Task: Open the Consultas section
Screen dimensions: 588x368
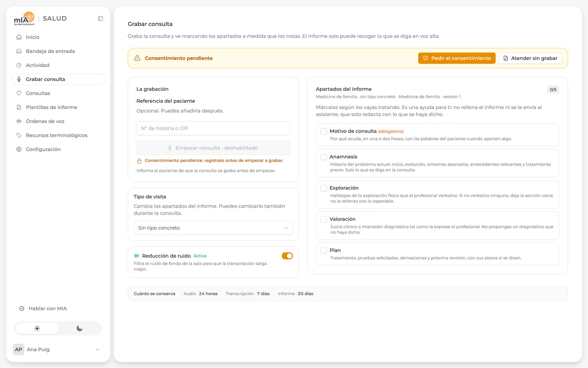Action: [x=58, y=93]
